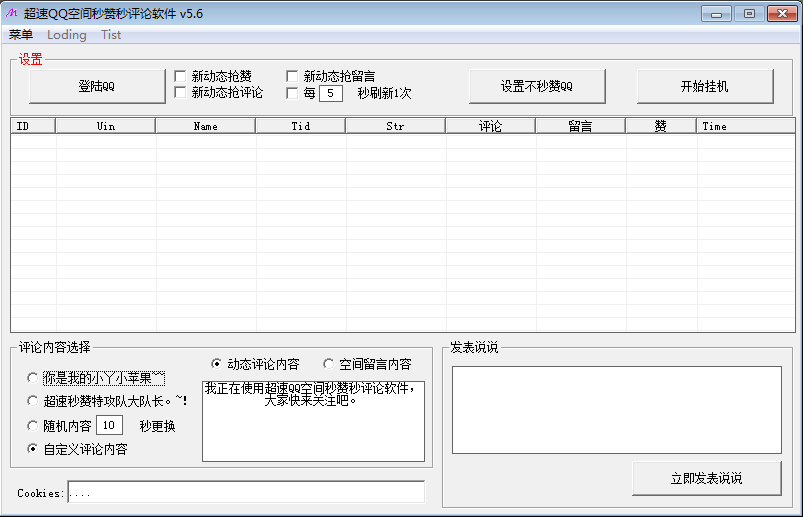
Task: Maximize the application window
Action: [749, 14]
